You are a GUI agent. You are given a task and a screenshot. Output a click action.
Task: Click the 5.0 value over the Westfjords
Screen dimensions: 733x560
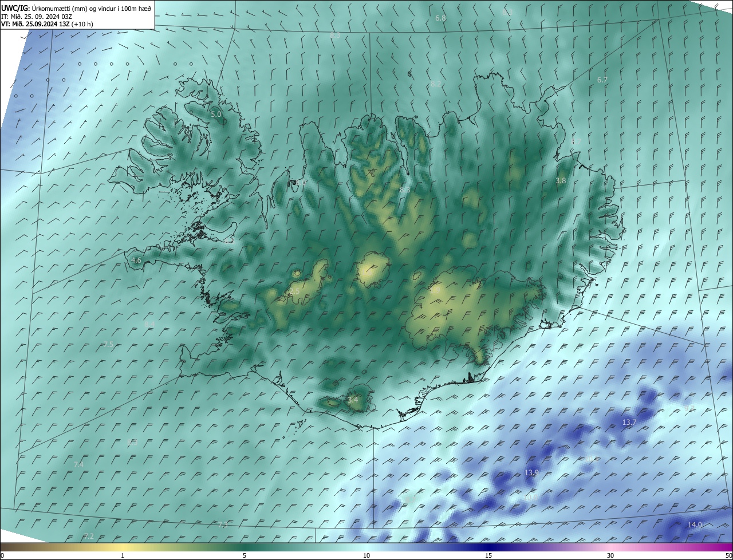pyautogui.click(x=216, y=115)
